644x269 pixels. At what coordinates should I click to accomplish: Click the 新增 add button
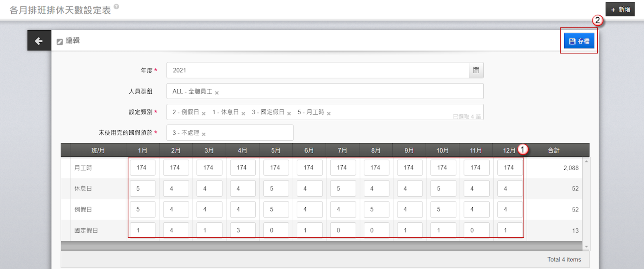tap(620, 9)
